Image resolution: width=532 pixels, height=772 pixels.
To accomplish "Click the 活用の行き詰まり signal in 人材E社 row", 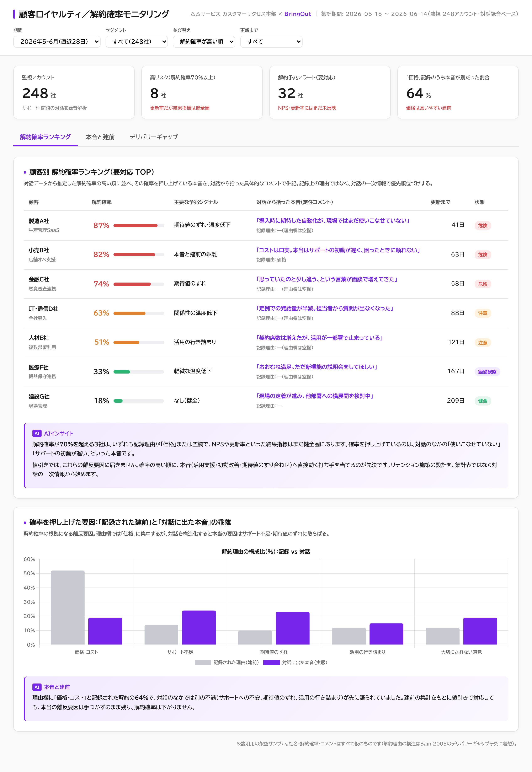I will tap(195, 342).
